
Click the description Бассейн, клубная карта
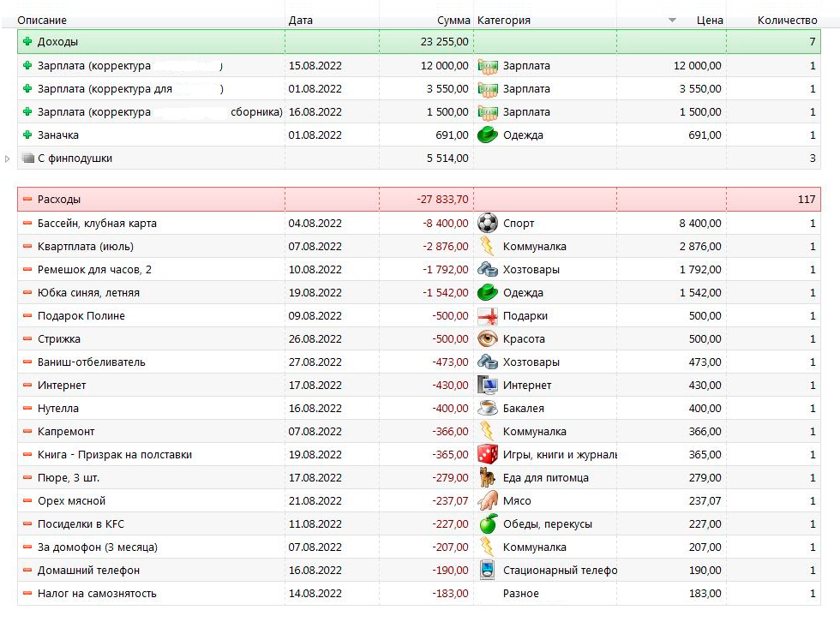[97, 224]
